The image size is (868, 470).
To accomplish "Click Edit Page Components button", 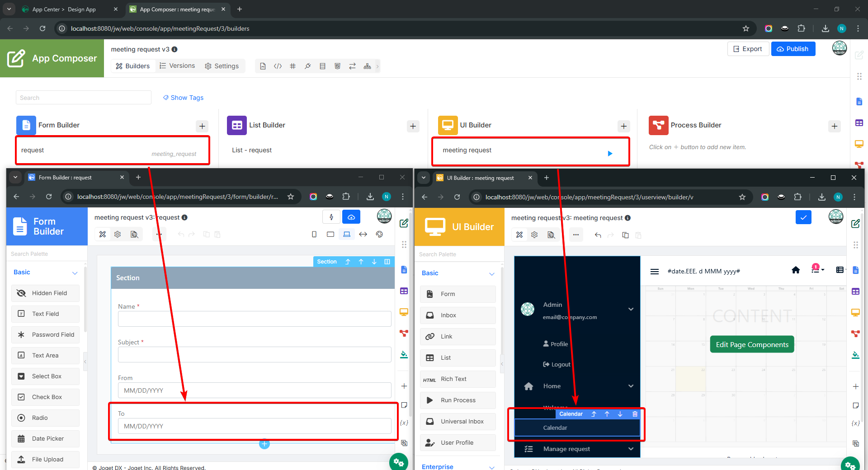I will (752, 344).
